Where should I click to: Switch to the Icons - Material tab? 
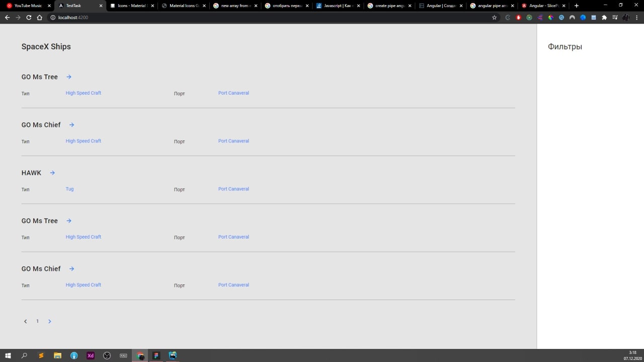click(x=131, y=6)
